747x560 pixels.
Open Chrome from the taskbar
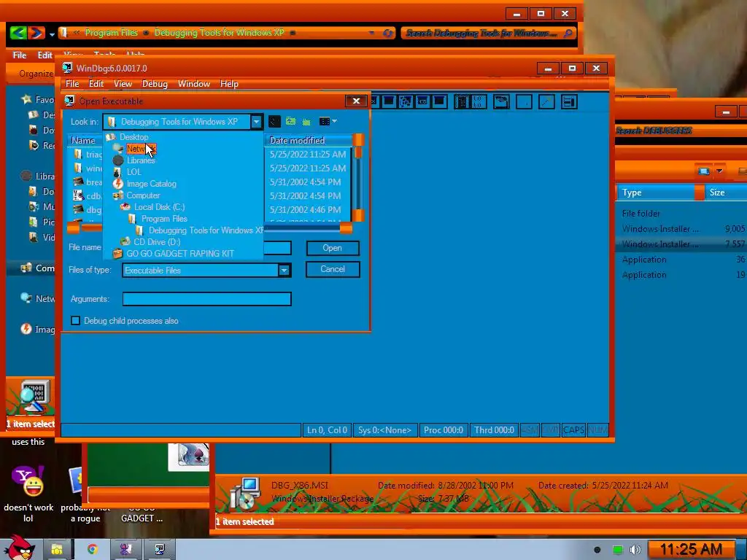click(x=92, y=549)
